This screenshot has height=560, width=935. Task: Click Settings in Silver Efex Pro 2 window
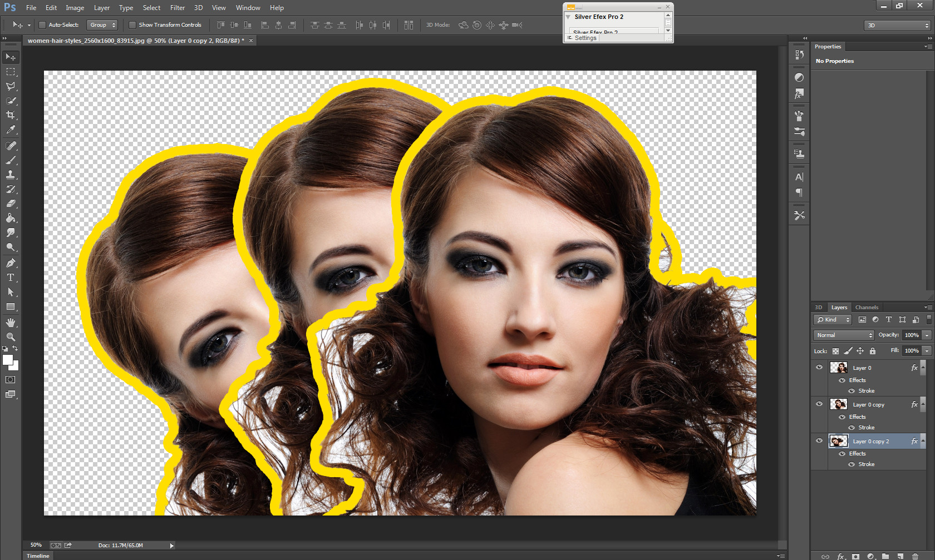click(x=585, y=38)
